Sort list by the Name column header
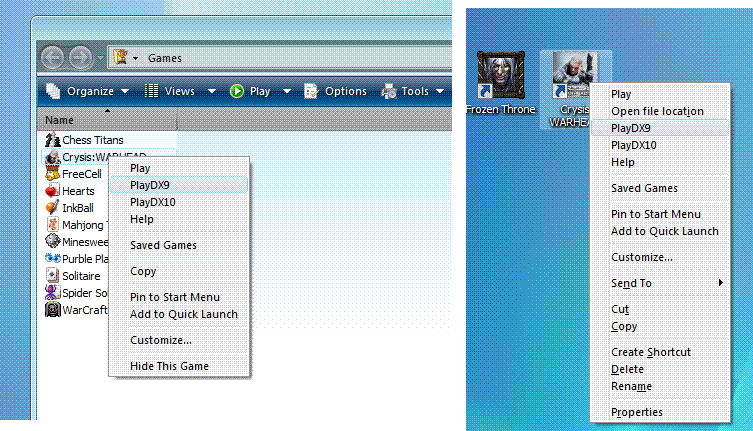The width and height of the screenshot is (753, 431). [107, 120]
